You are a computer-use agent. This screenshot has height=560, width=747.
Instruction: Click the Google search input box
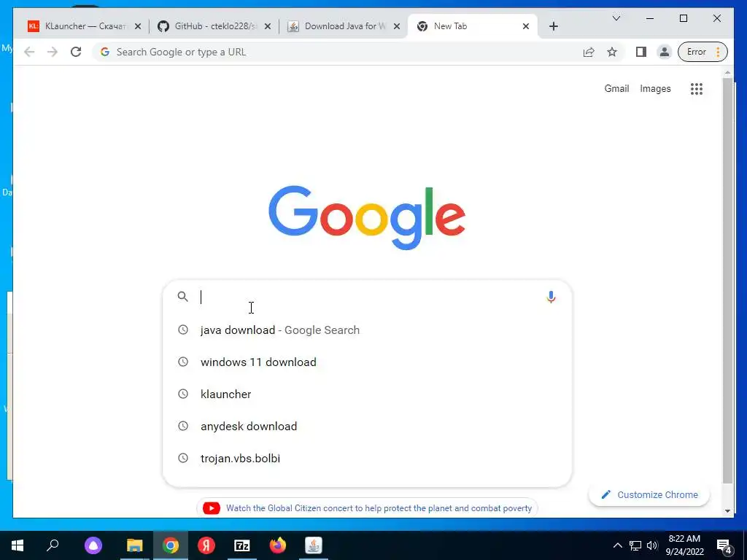pyautogui.click(x=367, y=297)
